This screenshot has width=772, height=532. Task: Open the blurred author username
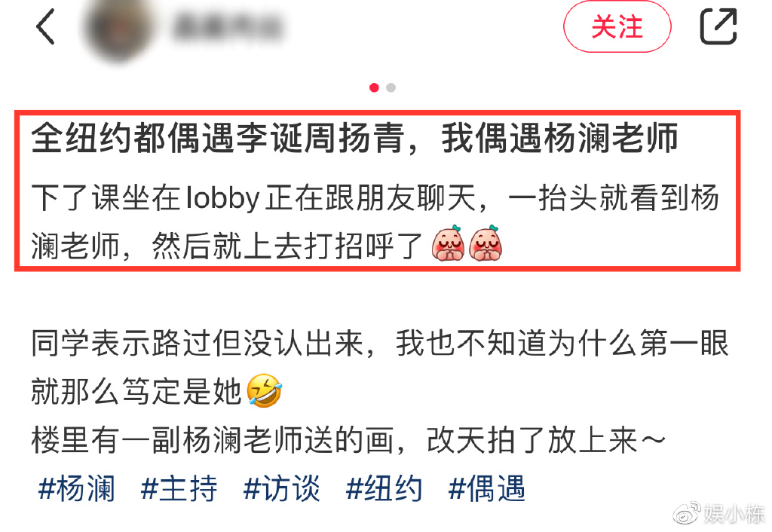(x=228, y=27)
